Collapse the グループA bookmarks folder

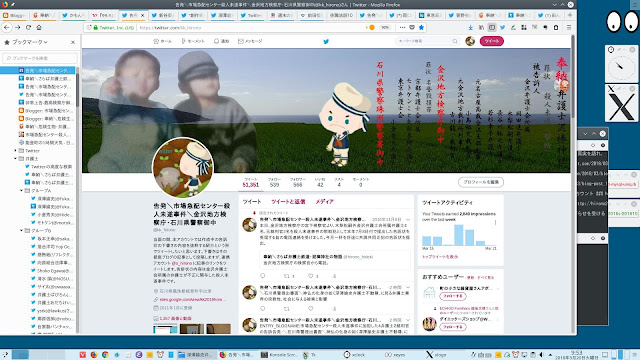[22, 191]
